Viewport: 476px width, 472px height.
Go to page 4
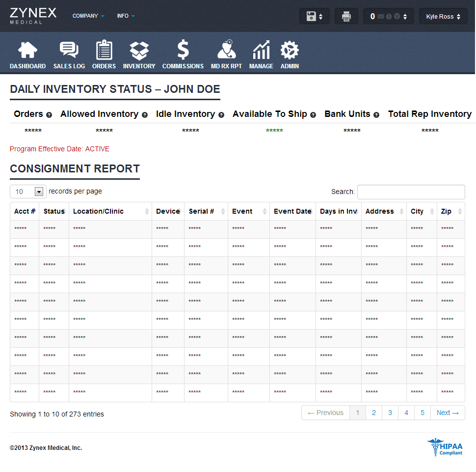tap(406, 413)
